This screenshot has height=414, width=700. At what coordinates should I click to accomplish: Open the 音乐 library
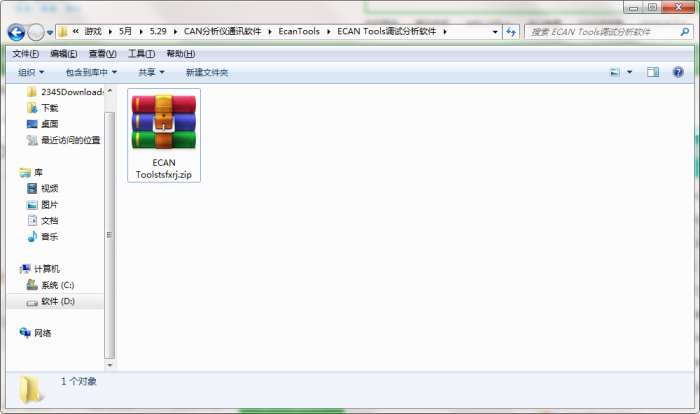click(43, 237)
